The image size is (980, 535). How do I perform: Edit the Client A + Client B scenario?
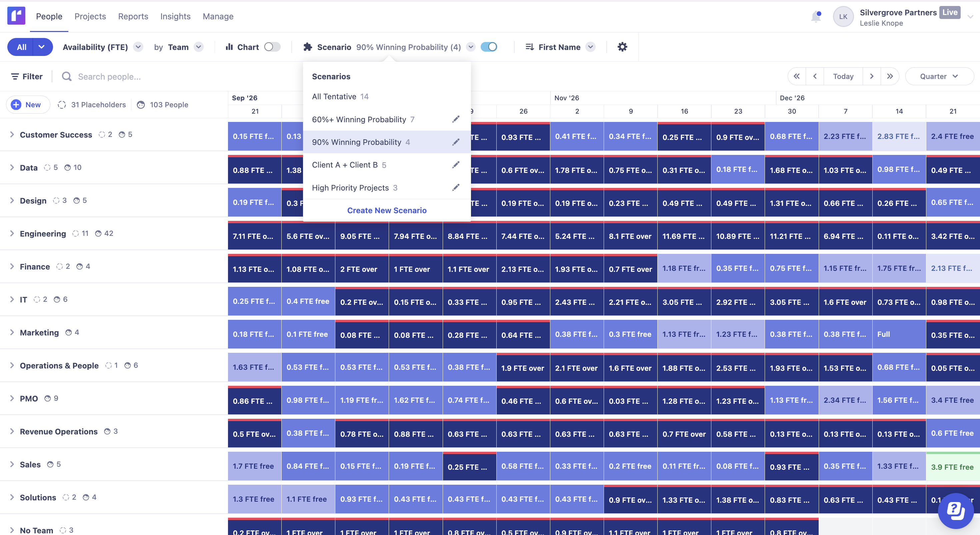455,165
